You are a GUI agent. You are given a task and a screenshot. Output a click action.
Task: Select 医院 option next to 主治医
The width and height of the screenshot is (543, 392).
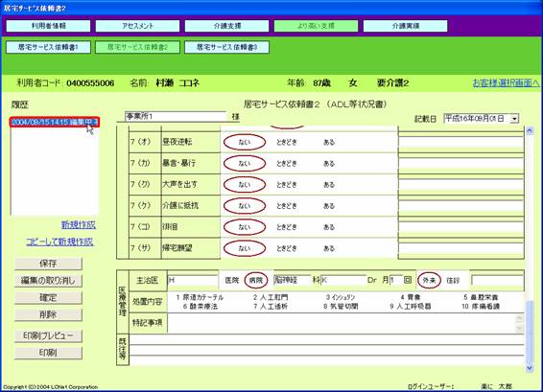[x=231, y=280]
